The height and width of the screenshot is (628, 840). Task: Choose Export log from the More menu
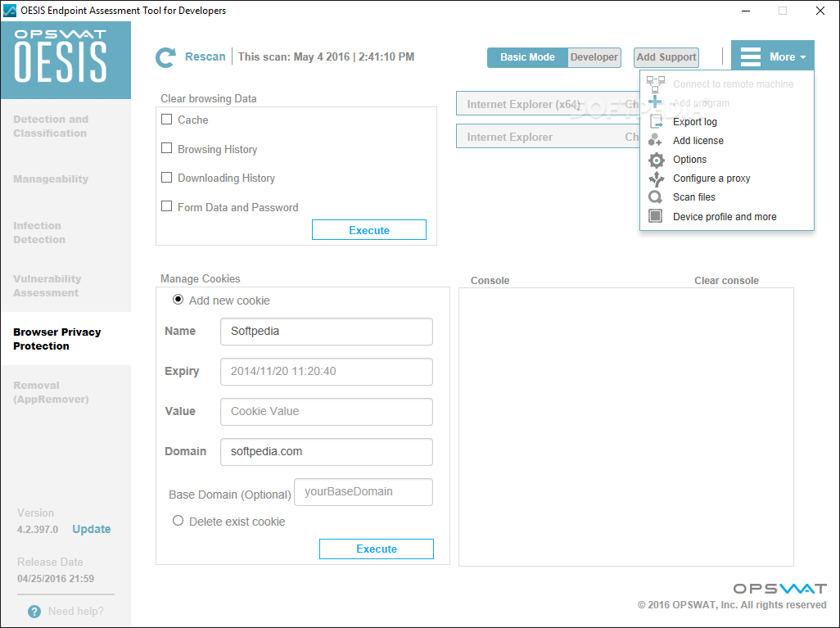point(695,122)
